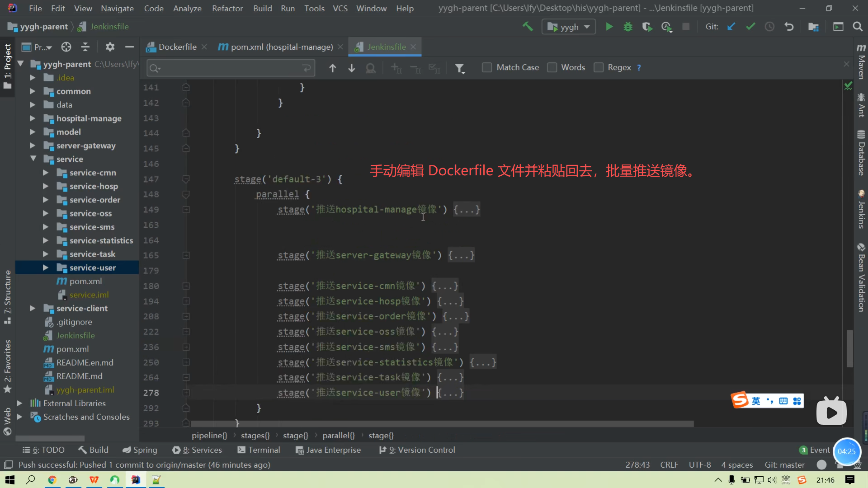Screen dimensions: 868x488
Task: Go to previous search occurrence
Action: [x=333, y=68]
